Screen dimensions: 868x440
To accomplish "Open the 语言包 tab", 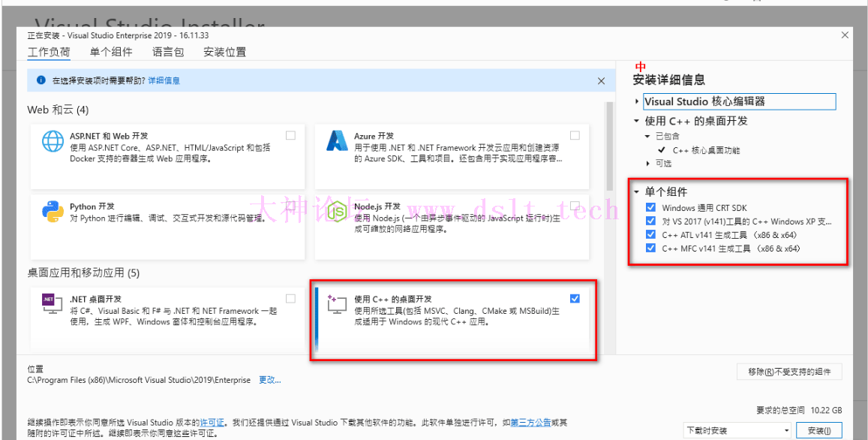I will pos(168,53).
